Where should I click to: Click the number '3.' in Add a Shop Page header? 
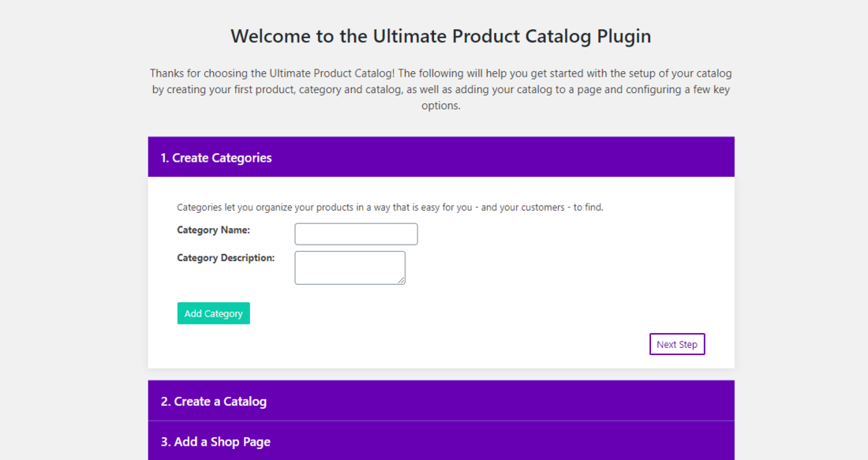pos(166,442)
